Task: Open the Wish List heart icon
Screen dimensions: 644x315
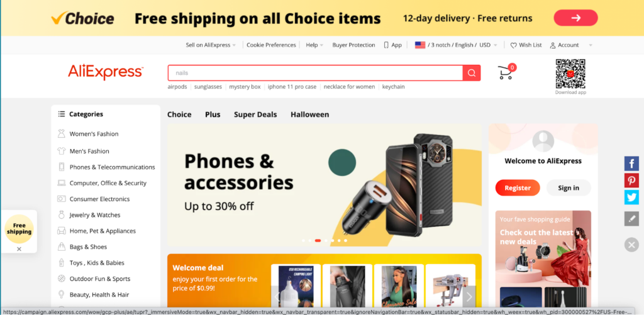Action: point(513,45)
